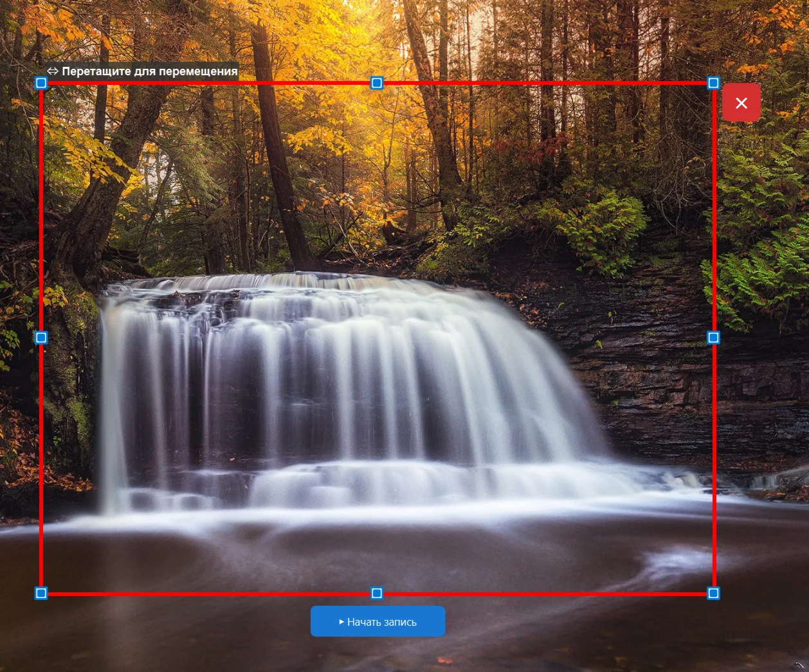Select the bottom-left corner resize handle
The height and width of the screenshot is (672, 809).
coord(41,593)
